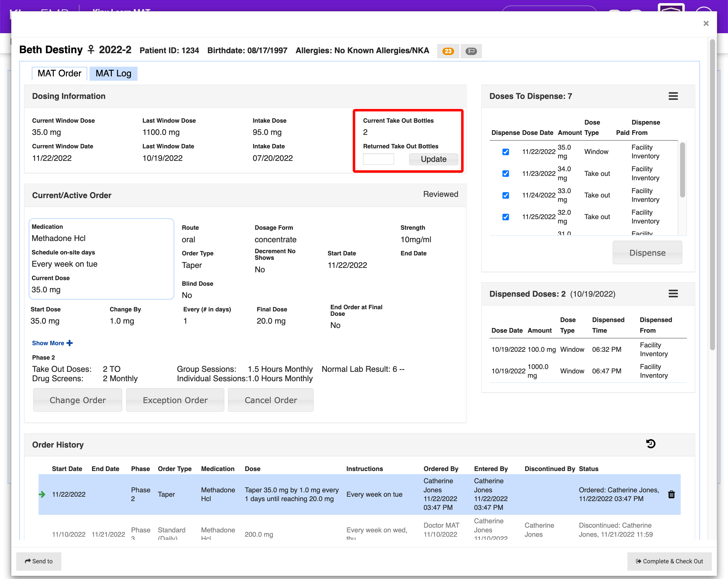Click the plus icon beside Show More

[x=70, y=343]
